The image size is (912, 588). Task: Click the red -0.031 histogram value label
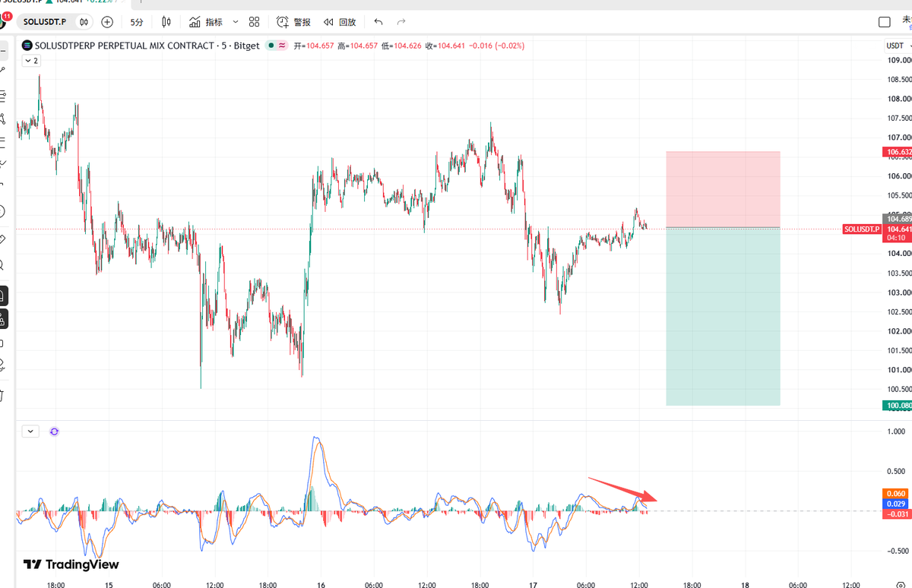point(898,514)
